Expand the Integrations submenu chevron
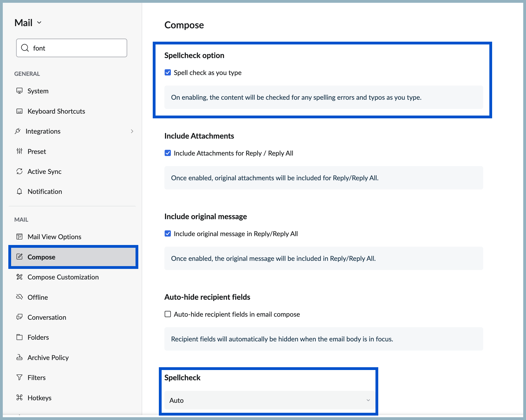This screenshot has width=526, height=420. (132, 131)
